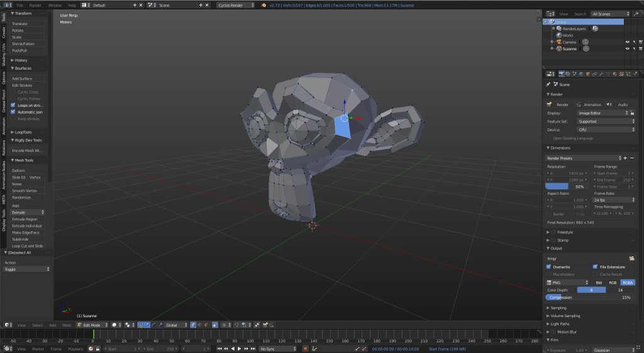This screenshot has height=353, width=644.
Task: Open the output path folder browser icon
Action: pos(631,258)
